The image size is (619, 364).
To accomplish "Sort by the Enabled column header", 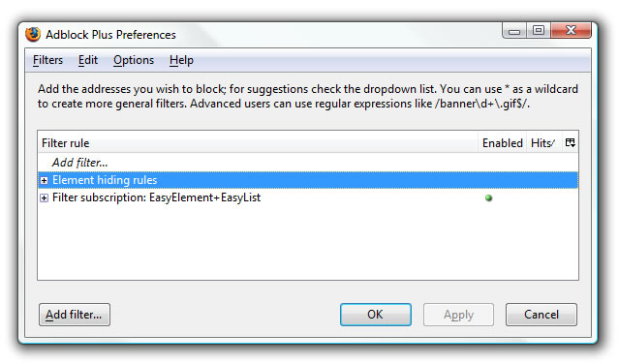I will click(x=502, y=142).
